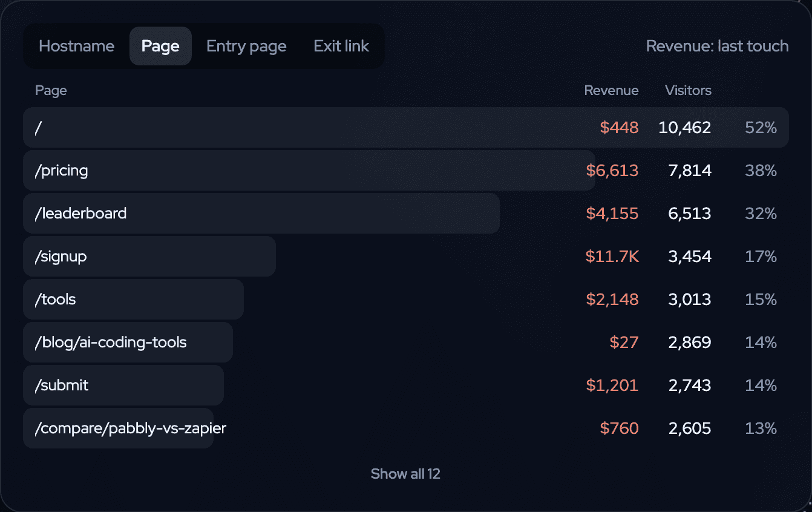This screenshot has height=512, width=812.
Task: Click the $2,148 revenue value
Action: point(612,300)
